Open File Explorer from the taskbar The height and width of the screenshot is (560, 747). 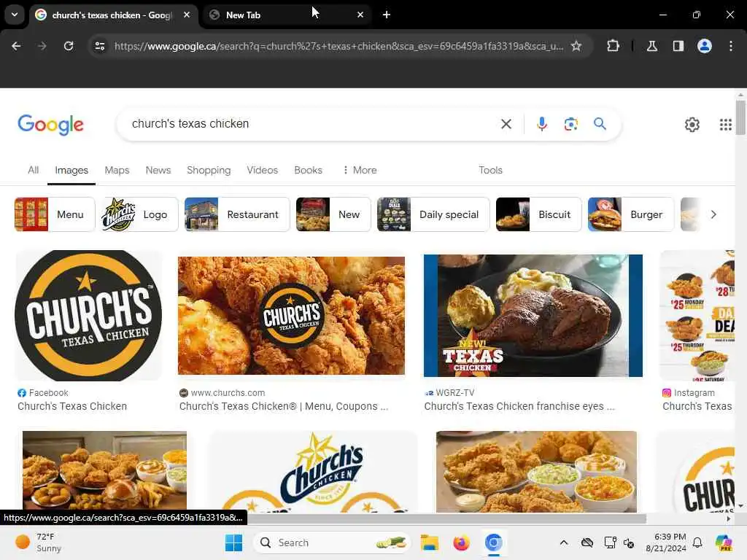point(429,542)
